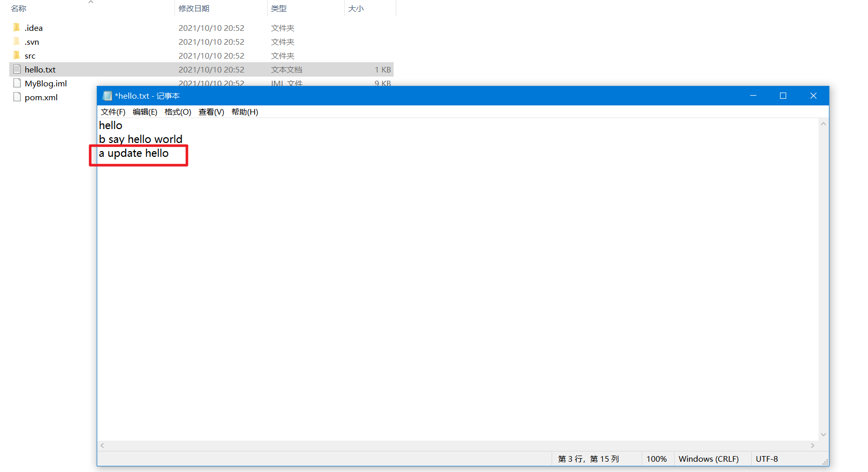Select the MyBlog.iml file name

[x=46, y=83]
